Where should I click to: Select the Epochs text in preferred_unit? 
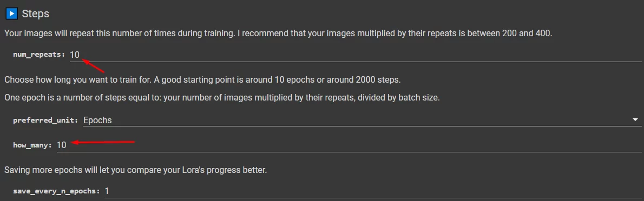[97, 120]
